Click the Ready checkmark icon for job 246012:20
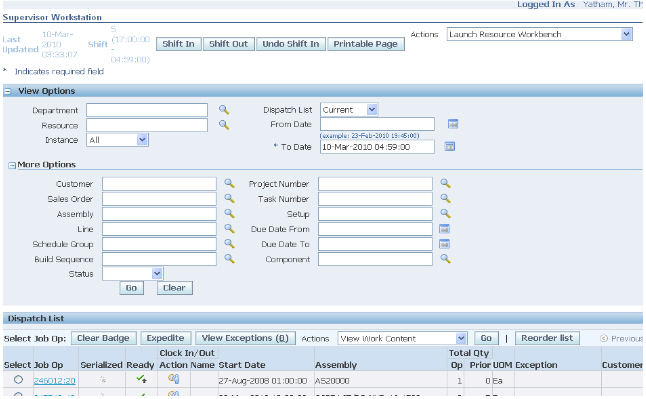The height and width of the screenshot is (399, 646). 142,379
